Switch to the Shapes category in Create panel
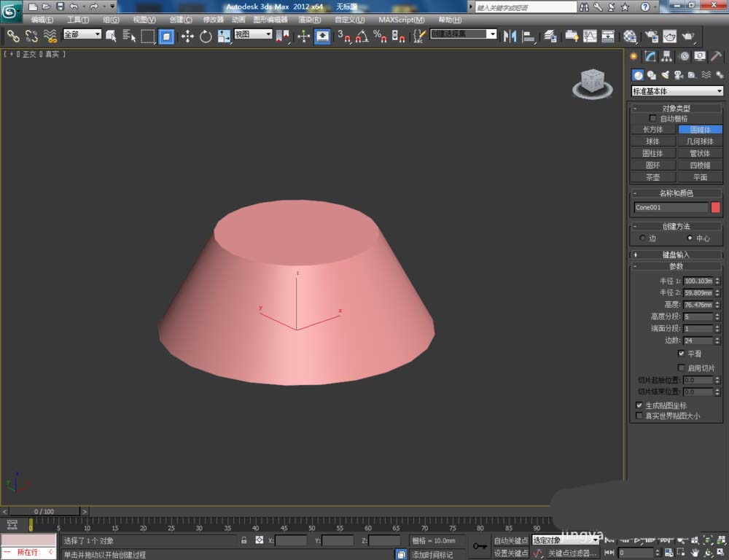729x560 pixels. tap(652, 74)
